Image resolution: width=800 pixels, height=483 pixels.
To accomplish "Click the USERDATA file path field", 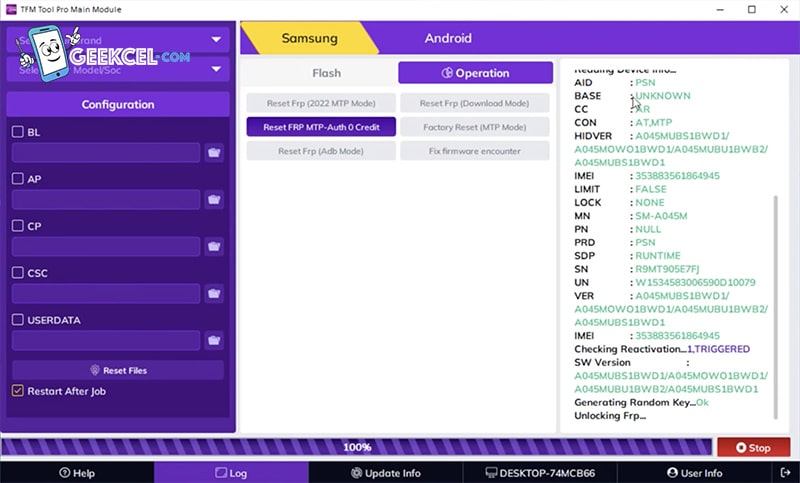I will tap(106, 340).
